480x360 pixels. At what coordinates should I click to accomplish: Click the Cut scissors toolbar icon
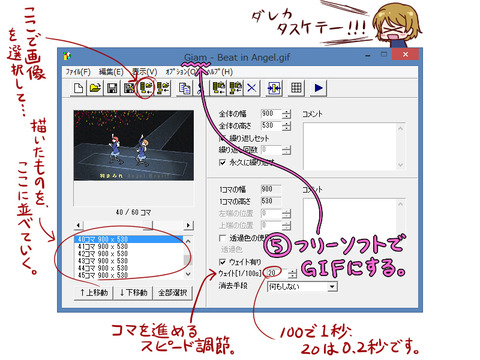tap(200, 88)
